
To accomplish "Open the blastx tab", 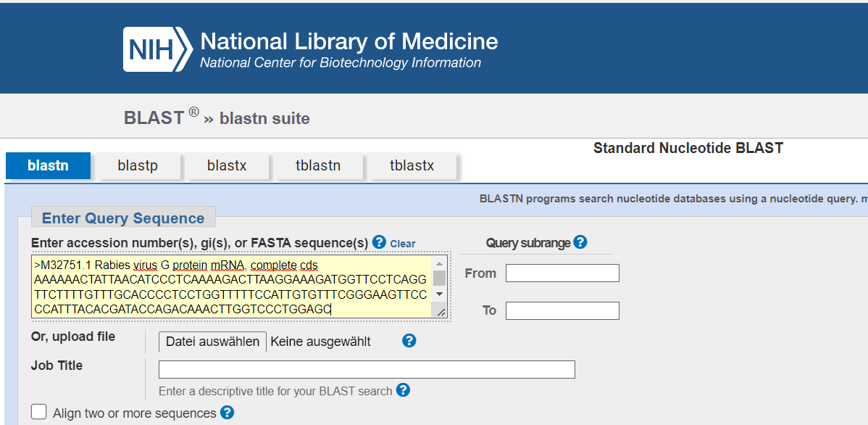I will click(x=228, y=165).
